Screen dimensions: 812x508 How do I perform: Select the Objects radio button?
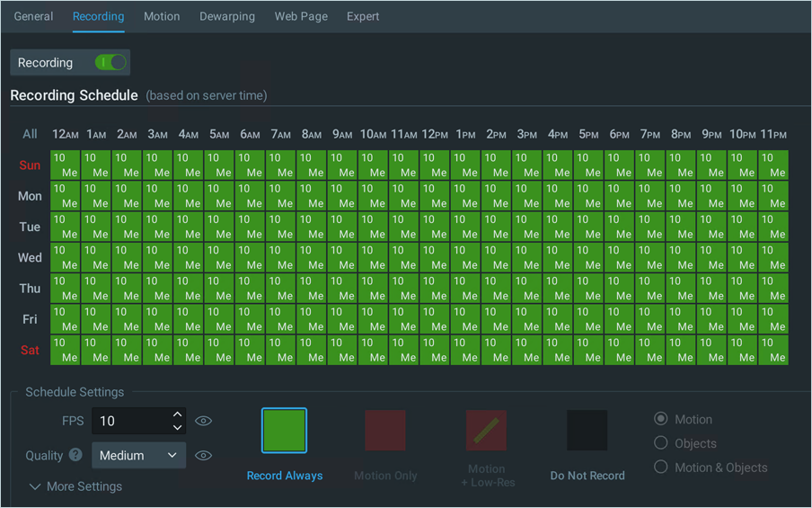(x=661, y=443)
